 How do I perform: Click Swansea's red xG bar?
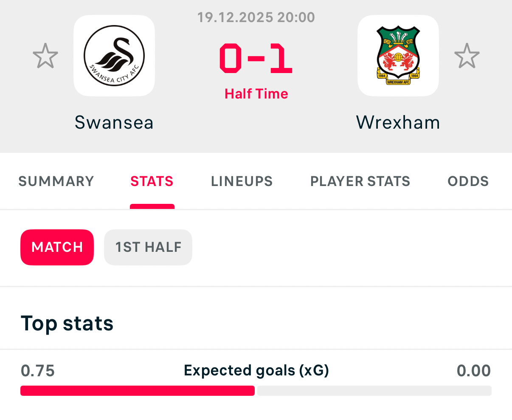tap(138, 391)
